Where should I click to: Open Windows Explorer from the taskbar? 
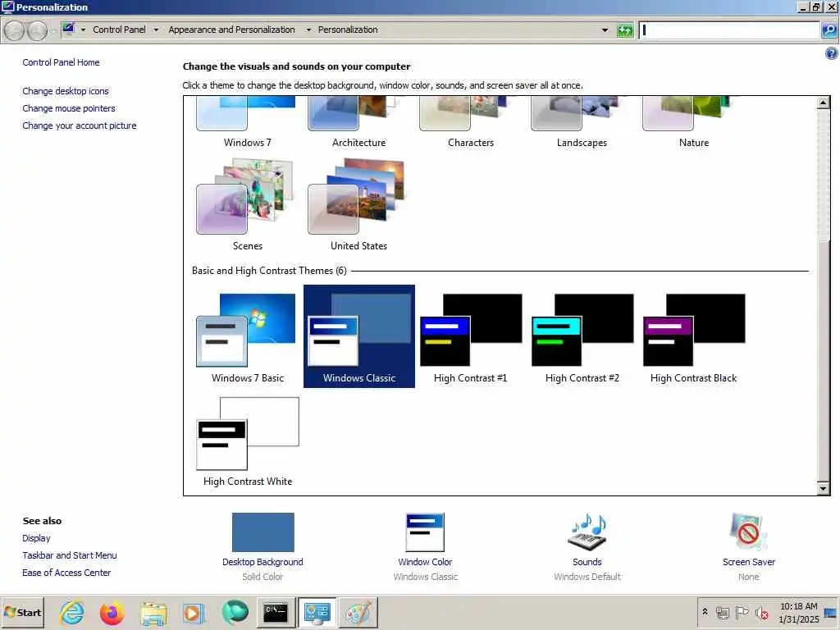(153, 613)
